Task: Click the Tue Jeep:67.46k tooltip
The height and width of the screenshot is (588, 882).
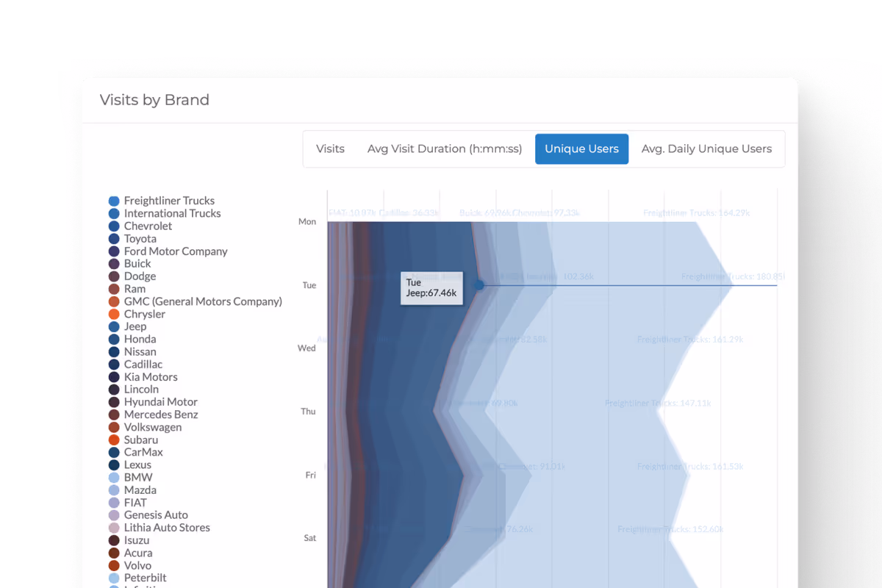Action: [x=431, y=287]
